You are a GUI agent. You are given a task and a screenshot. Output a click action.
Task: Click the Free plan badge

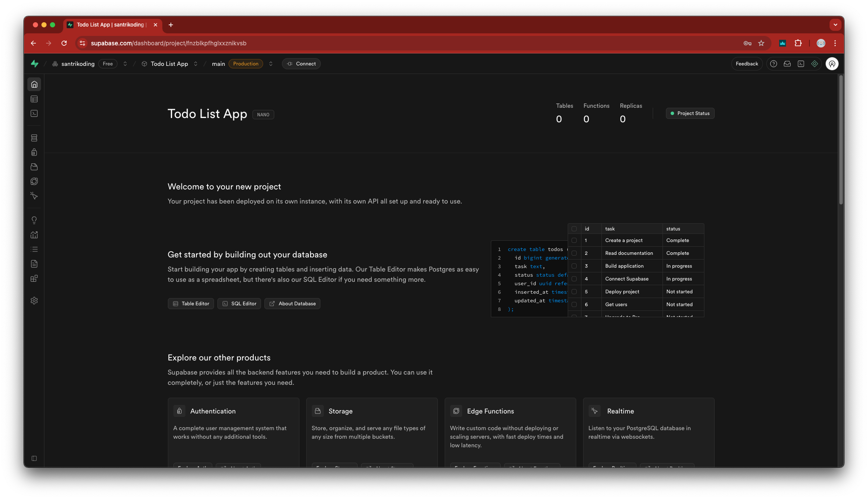point(108,64)
